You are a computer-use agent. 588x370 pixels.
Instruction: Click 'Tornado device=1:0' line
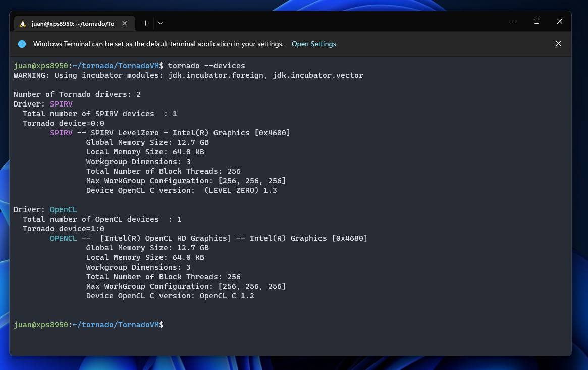point(64,229)
